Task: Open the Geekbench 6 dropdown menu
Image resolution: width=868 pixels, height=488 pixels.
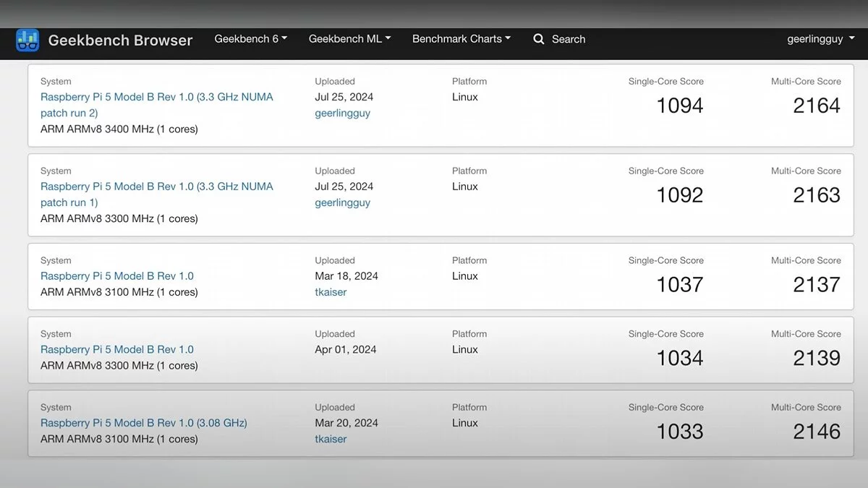Action: 250,39
